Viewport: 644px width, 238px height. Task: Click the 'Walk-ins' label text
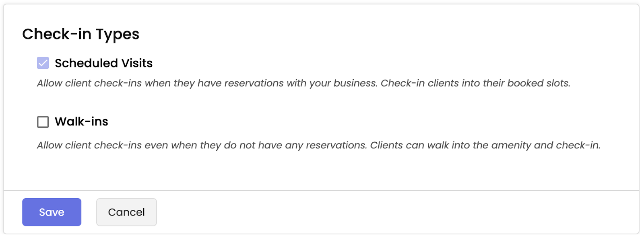pos(81,121)
